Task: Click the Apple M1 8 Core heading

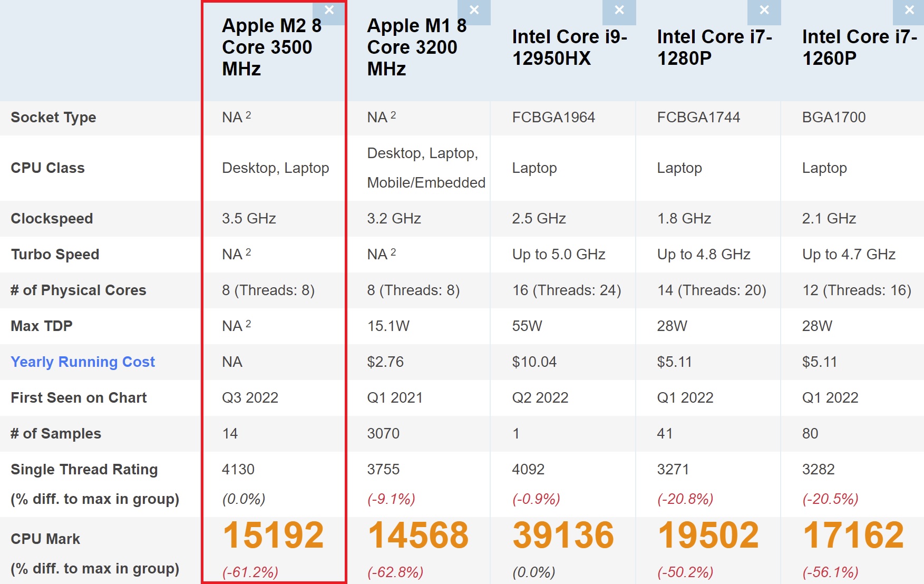Action: pyautogui.click(x=416, y=47)
